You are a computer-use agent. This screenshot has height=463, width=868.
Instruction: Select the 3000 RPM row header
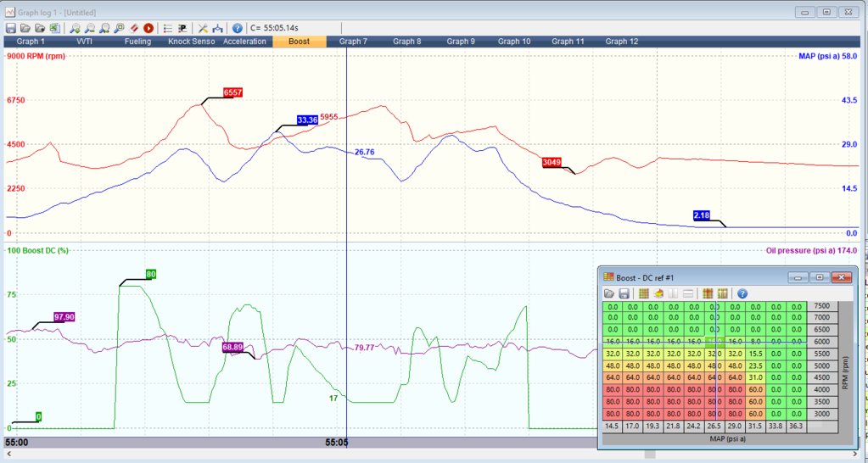pos(822,414)
